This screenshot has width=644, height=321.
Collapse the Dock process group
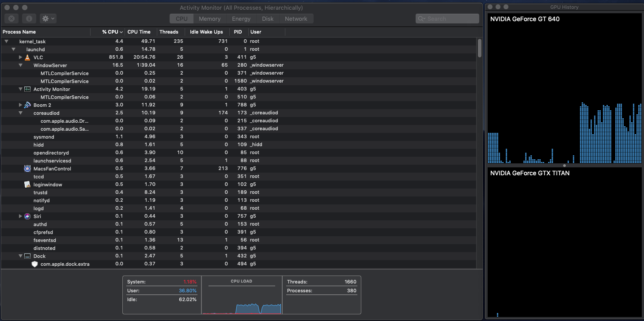click(20, 256)
